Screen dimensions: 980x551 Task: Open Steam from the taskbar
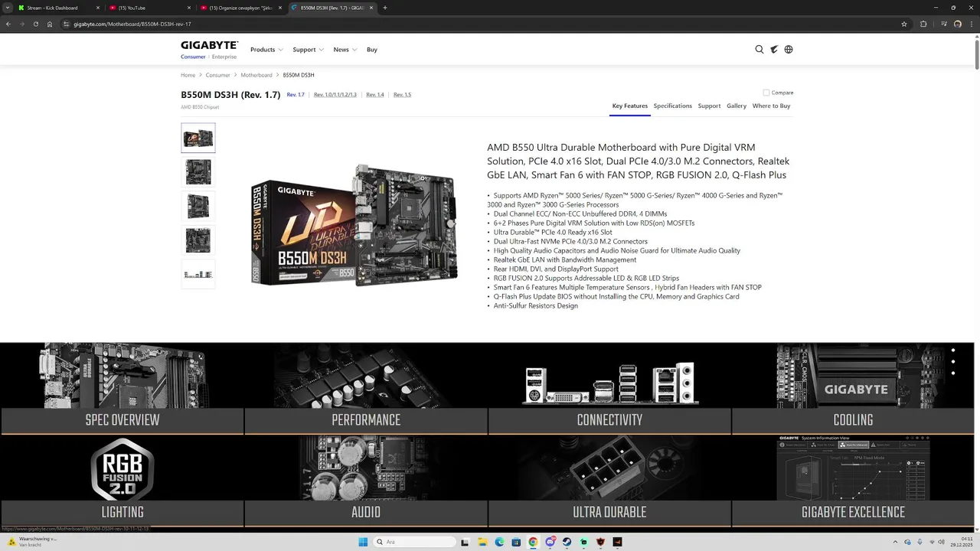[x=567, y=542]
